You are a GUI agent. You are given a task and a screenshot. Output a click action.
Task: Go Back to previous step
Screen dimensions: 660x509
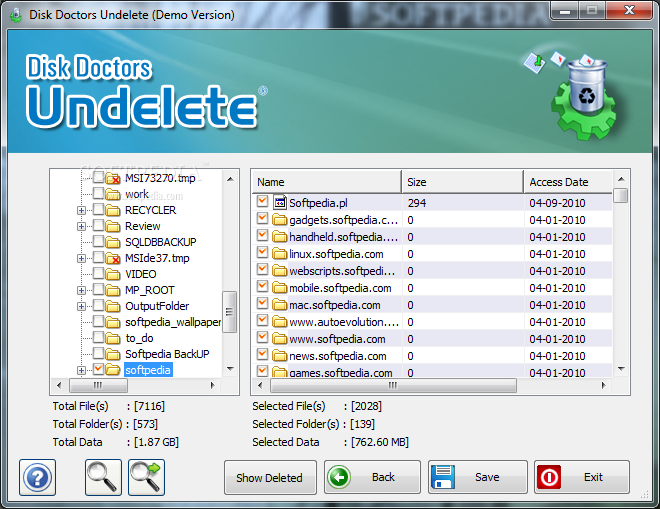(372, 477)
